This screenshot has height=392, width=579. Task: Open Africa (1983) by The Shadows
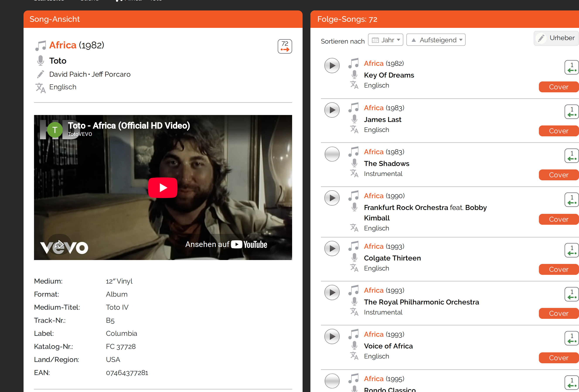coord(373,152)
